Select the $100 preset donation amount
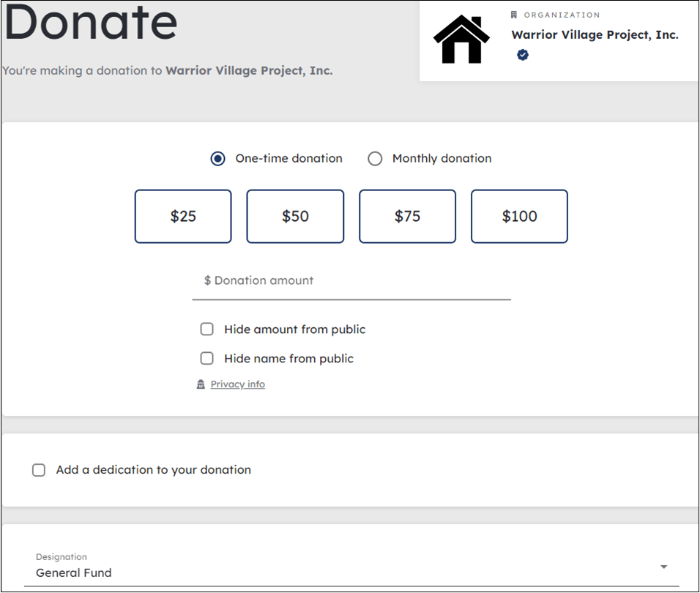 point(519,216)
